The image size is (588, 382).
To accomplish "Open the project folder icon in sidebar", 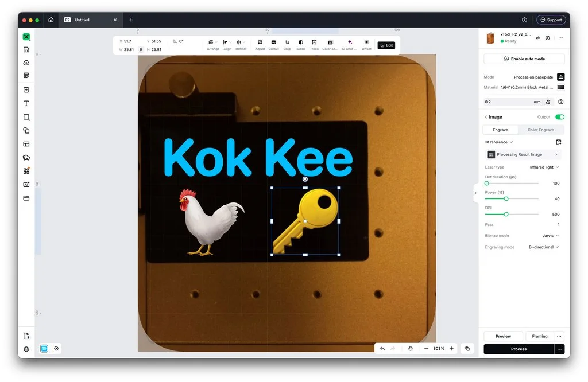I will (x=26, y=198).
